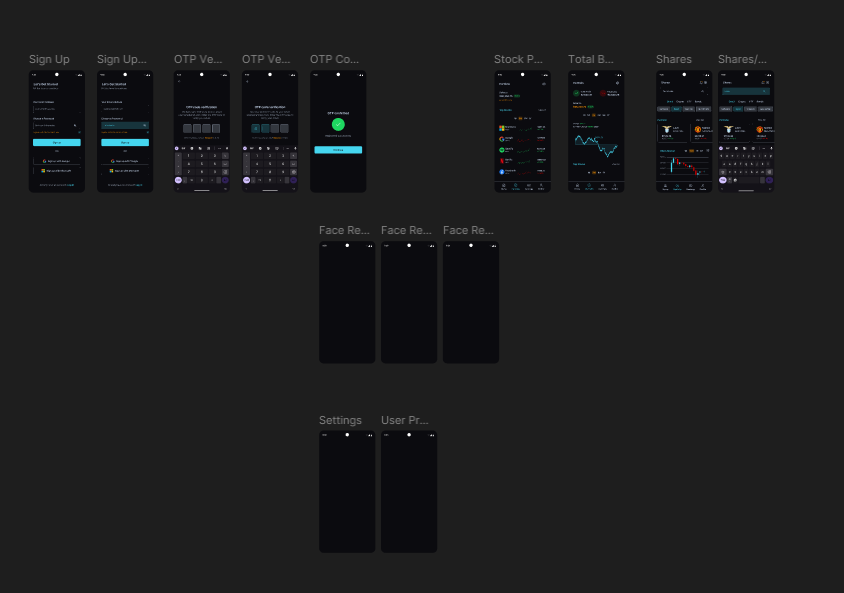Select the Bonds tab in the Shares frame
The image size is (844, 593).
pos(698,101)
